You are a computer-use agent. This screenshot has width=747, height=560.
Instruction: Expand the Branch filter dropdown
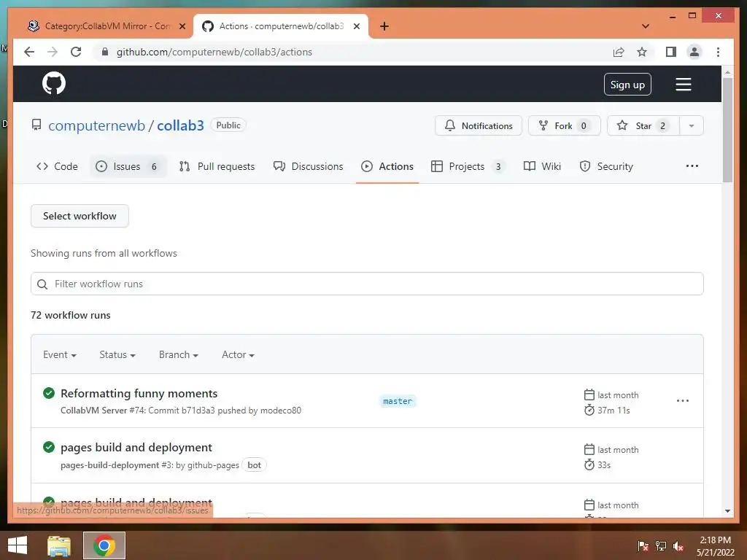click(x=179, y=355)
